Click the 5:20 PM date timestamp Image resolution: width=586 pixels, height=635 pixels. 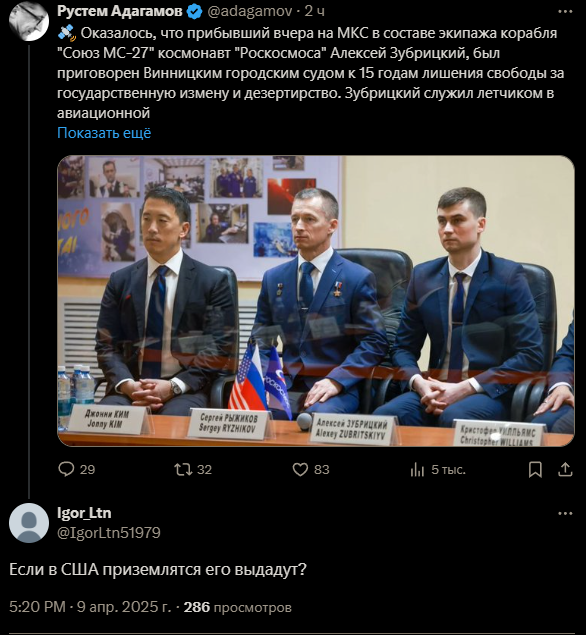(x=90, y=607)
